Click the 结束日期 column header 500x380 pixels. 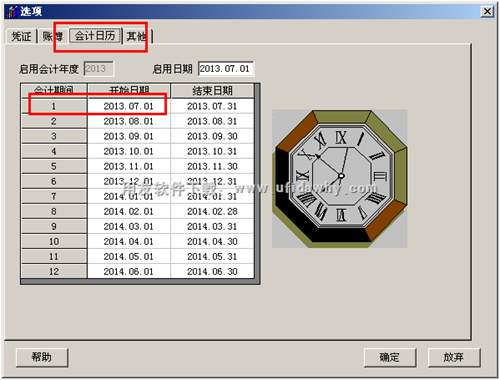pyautogui.click(x=212, y=90)
